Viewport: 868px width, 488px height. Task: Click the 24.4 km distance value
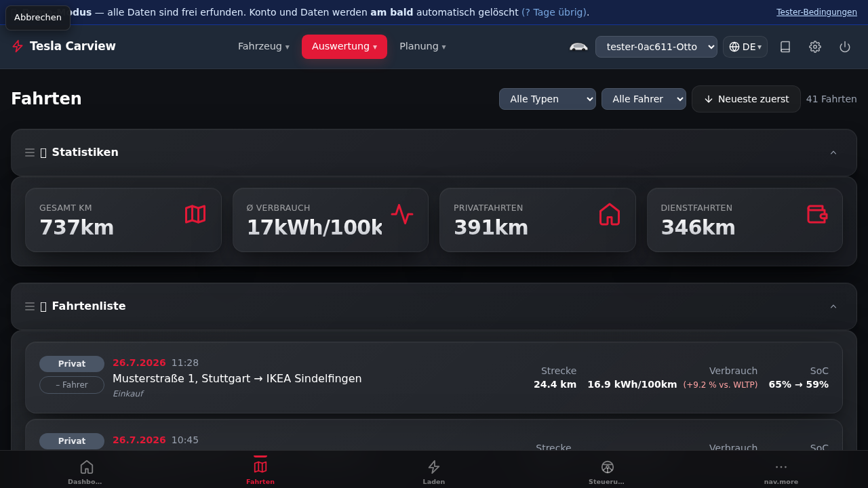point(555,384)
